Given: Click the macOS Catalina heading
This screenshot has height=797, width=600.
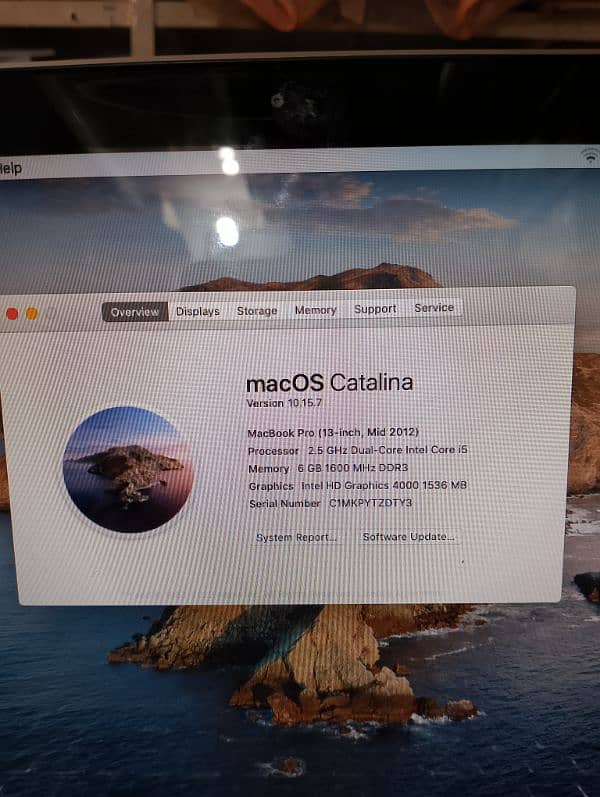Looking at the screenshot, I should pos(329,382).
